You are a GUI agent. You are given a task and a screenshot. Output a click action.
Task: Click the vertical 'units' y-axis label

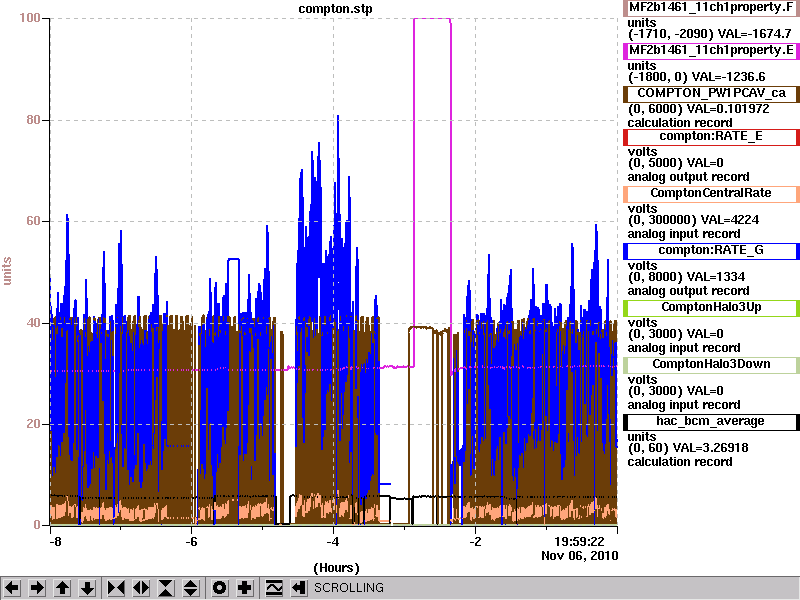7,271
